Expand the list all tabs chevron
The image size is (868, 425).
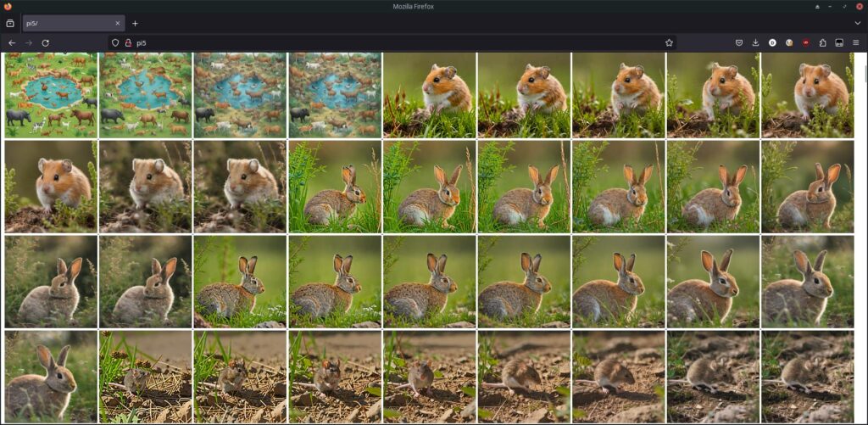tap(857, 23)
